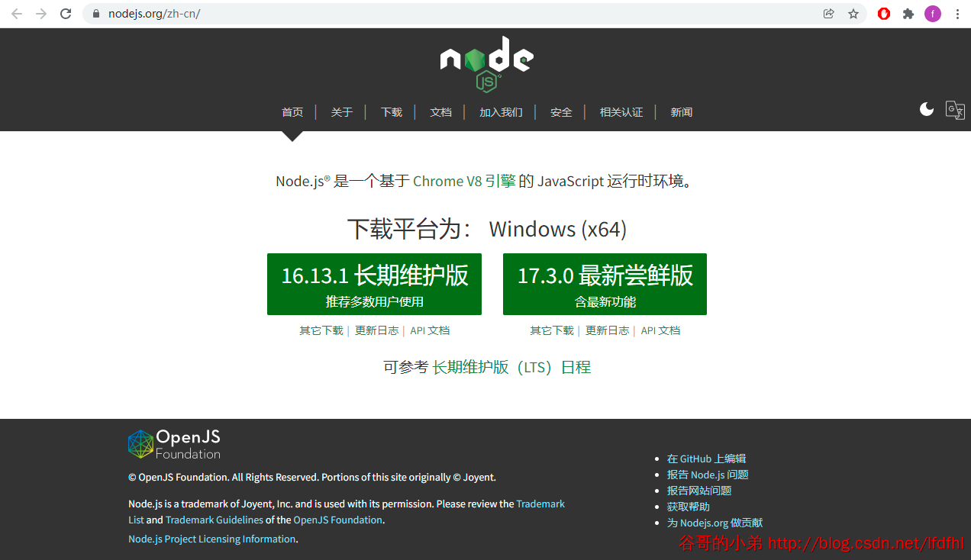
Task: Open the language translation icon
Action: pyautogui.click(x=955, y=110)
